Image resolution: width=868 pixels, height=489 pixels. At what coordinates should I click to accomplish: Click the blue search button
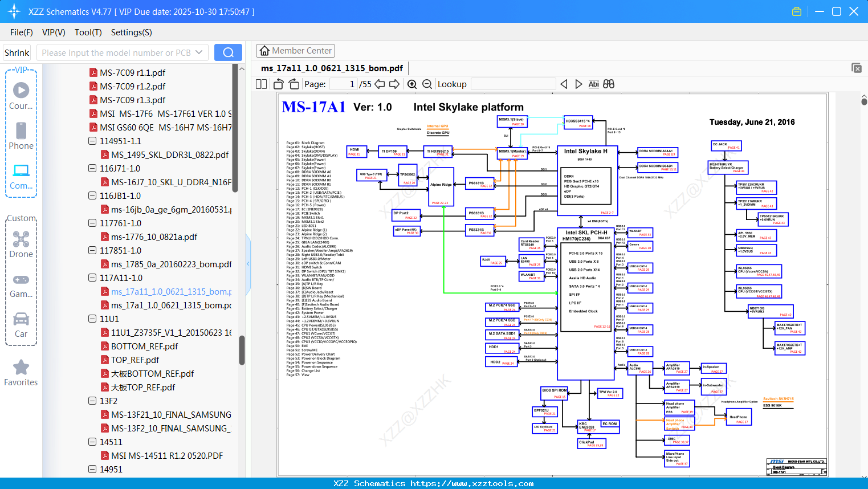point(228,52)
